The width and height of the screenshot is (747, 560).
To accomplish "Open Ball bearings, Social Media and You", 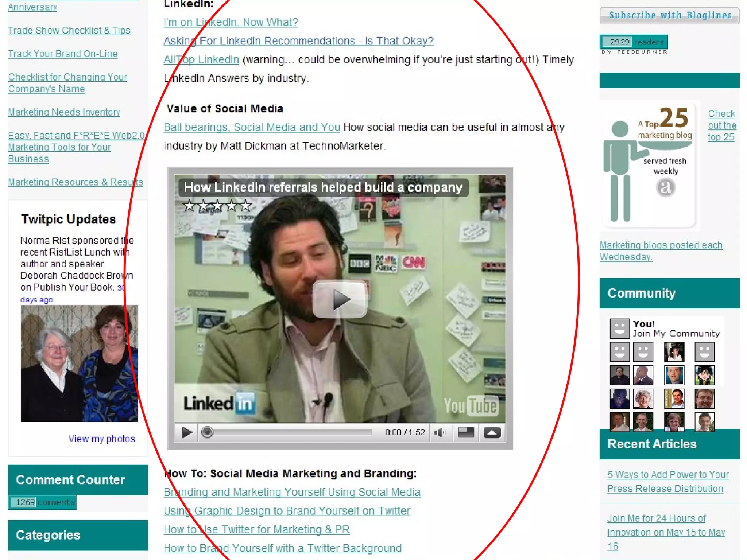I will coord(252,127).
